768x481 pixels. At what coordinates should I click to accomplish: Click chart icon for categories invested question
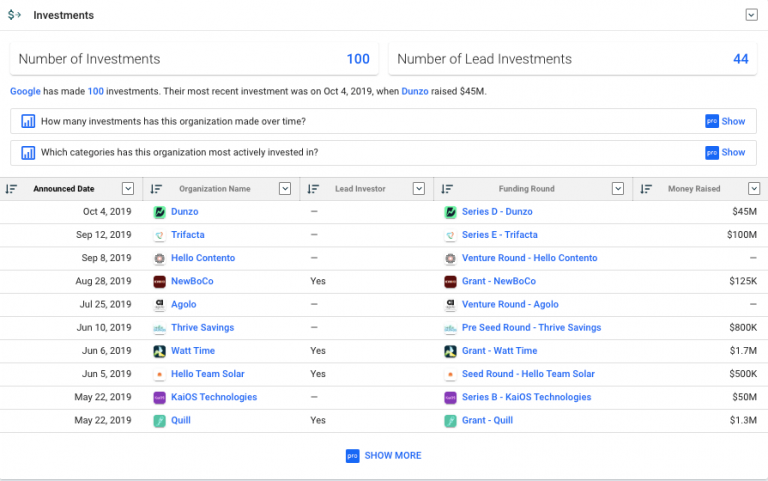pos(28,153)
